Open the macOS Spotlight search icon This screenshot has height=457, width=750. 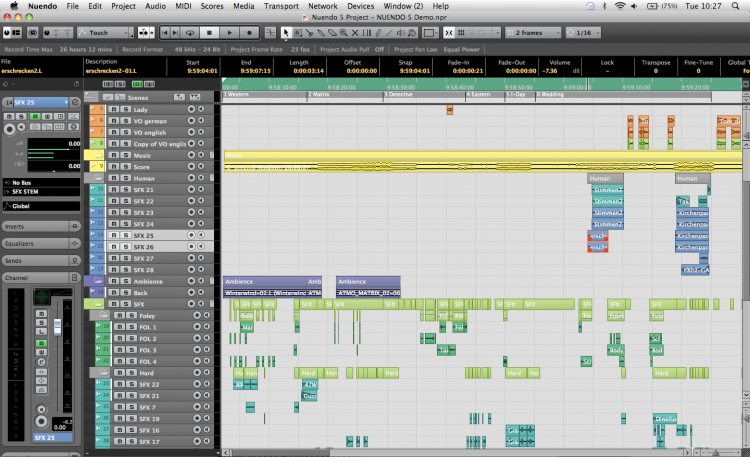pyautogui.click(x=735, y=6)
